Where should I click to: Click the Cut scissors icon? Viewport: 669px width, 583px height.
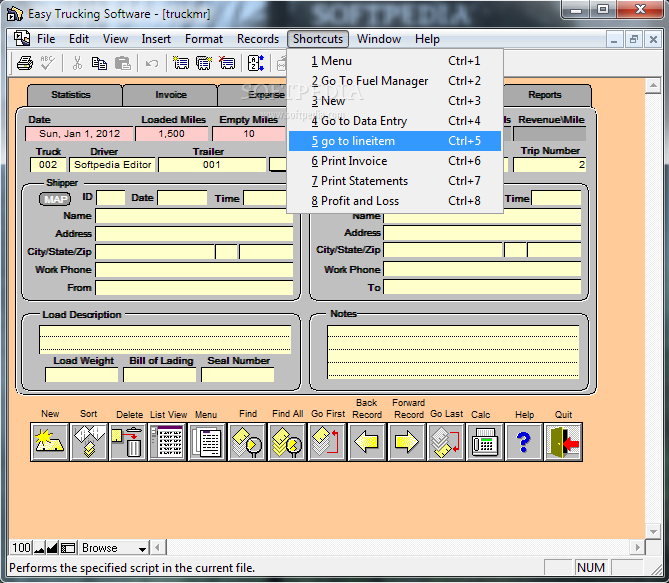(x=77, y=63)
